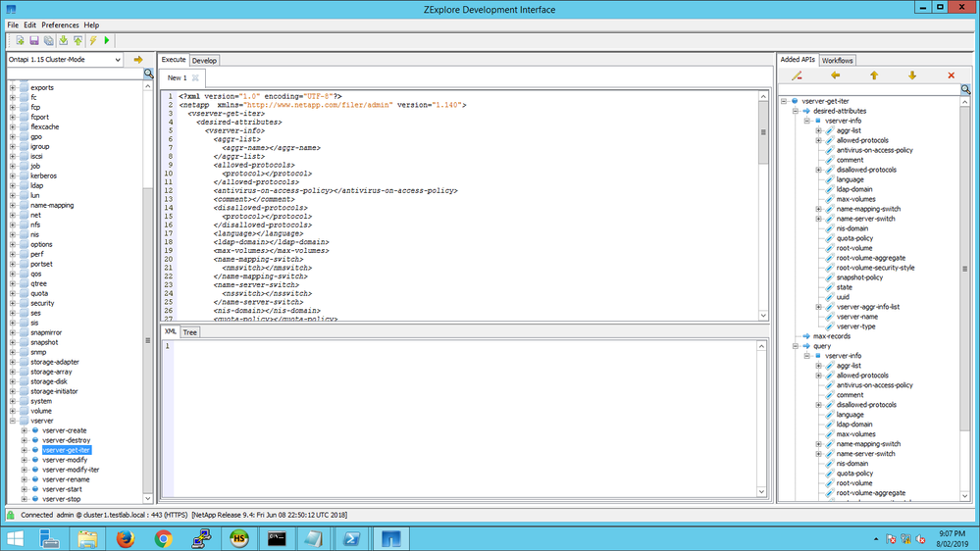Expand the vserver-create tree node
Image resolution: width=980 pixels, height=551 pixels.
point(25,430)
